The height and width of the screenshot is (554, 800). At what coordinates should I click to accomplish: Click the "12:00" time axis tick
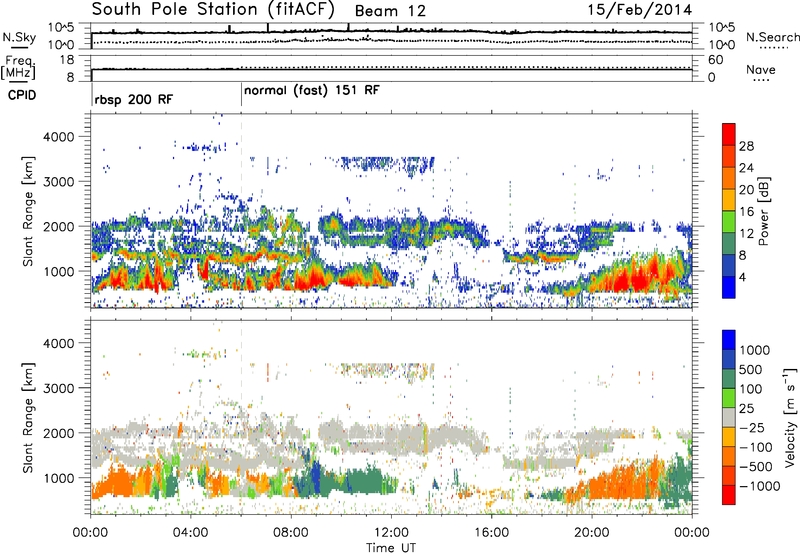pos(391,533)
